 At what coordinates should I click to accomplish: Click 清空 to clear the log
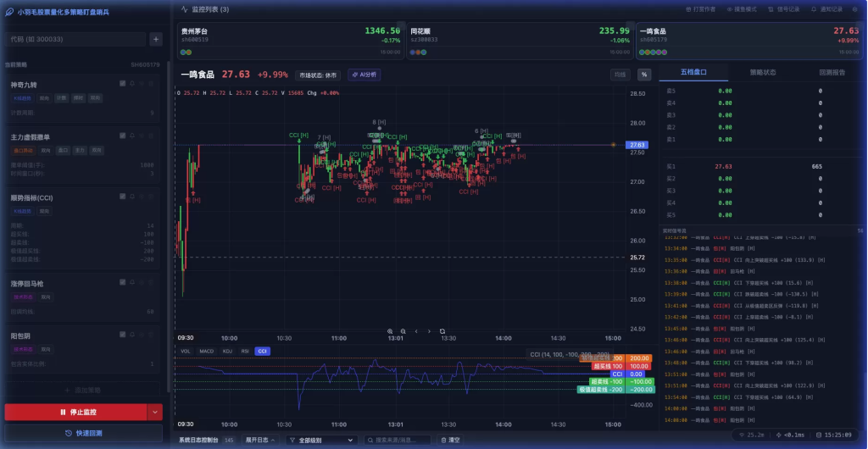tap(449, 441)
